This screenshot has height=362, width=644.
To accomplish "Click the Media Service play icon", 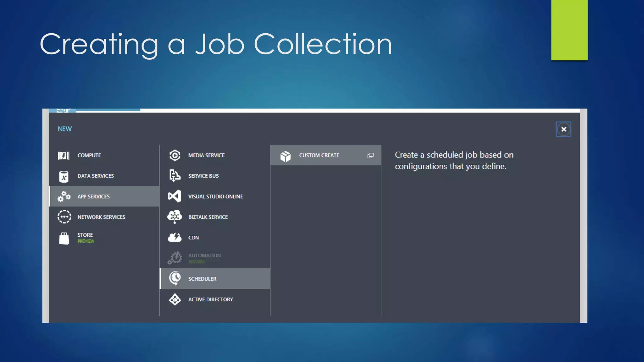I will (175, 155).
